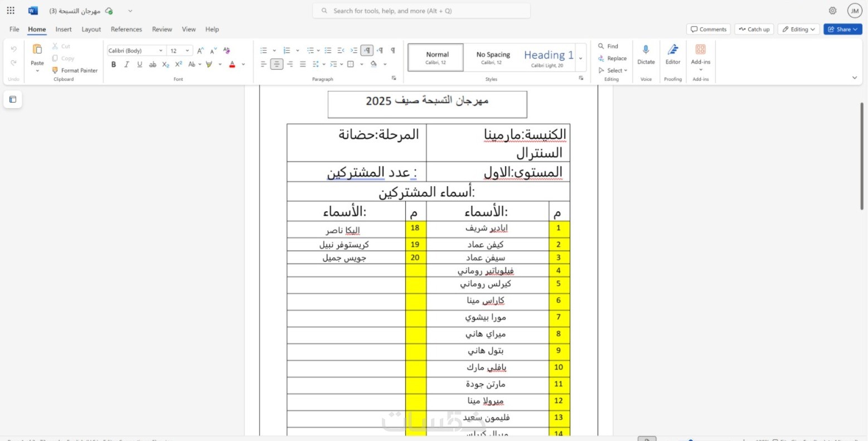This screenshot has width=868, height=441.
Task: Clear all text formatting
Action: 227,50
